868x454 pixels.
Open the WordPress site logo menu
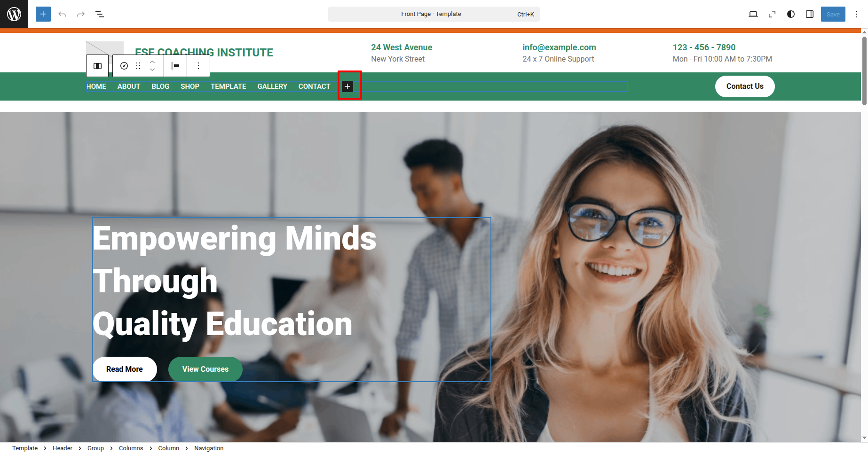pyautogui.click(x=14, y=14)
